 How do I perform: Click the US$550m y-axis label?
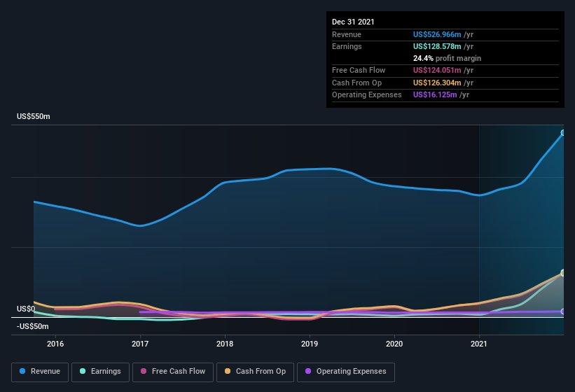[x=34, y=116]
